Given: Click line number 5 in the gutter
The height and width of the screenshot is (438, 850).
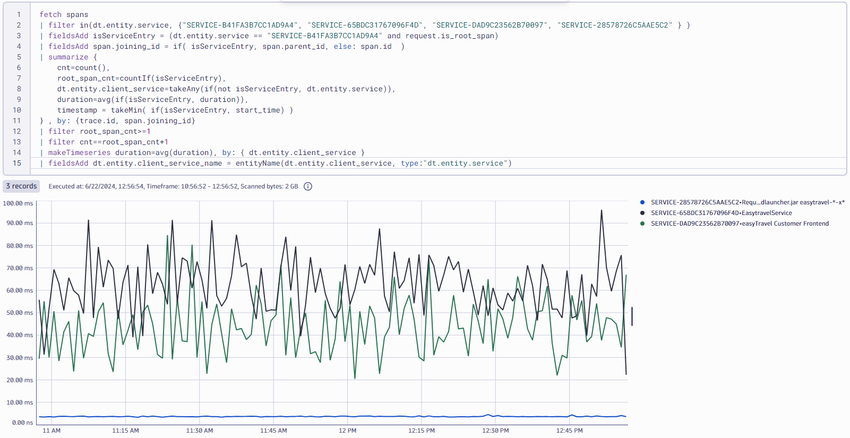Looking at the screenshot, I should [19, 57].
